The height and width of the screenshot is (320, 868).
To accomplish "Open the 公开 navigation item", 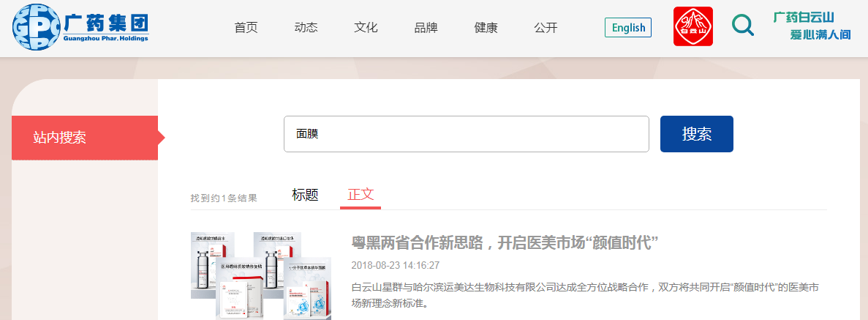I will [546, 28].
